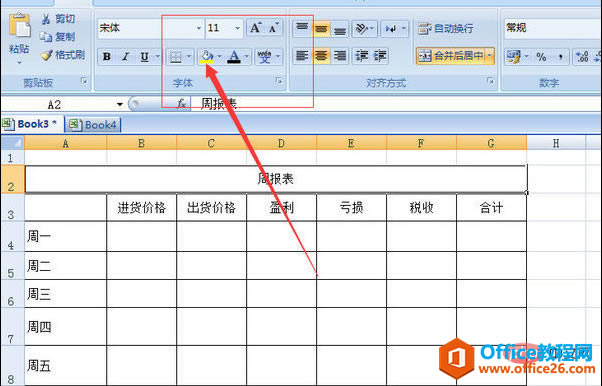This screenshot has width=602, height=386.
Task: Click the decrease font size icon
Action: pyautogui.click(x=274, y=28)
